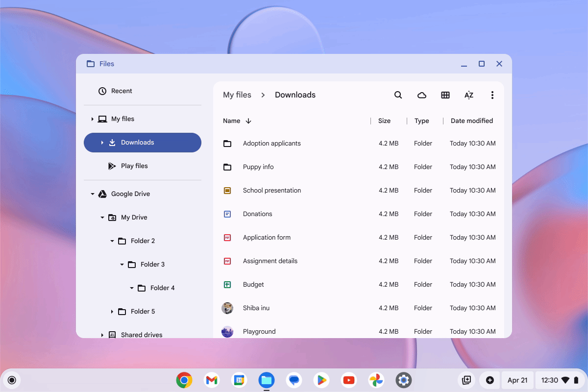Screen dimensions: 588x392
Task: Open Google Photos from the shelf
Action: tap(376, 380)
